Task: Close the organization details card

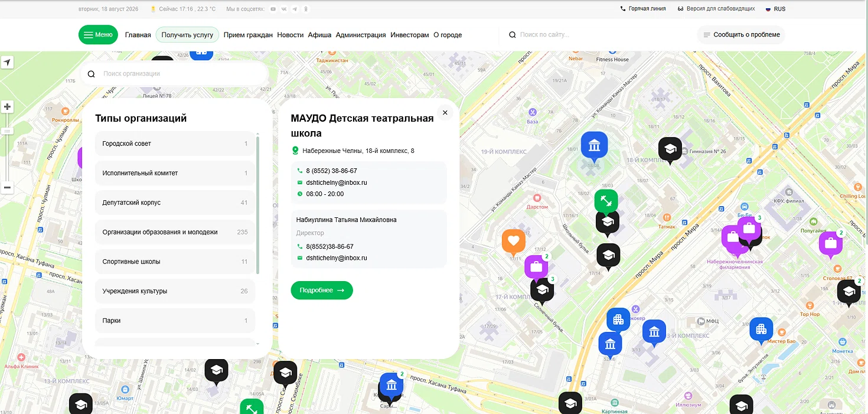Action: click(x=445, y=112)
